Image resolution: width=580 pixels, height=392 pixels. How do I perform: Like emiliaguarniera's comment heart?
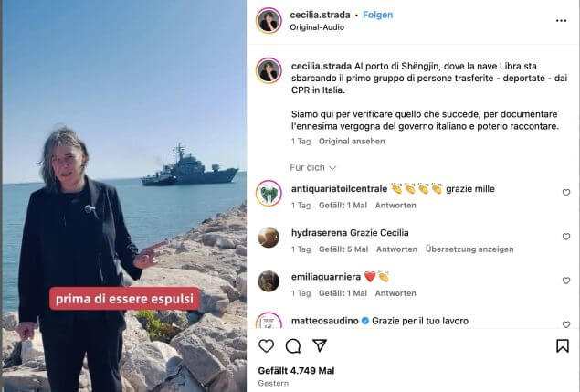click(x=566, y=281)
